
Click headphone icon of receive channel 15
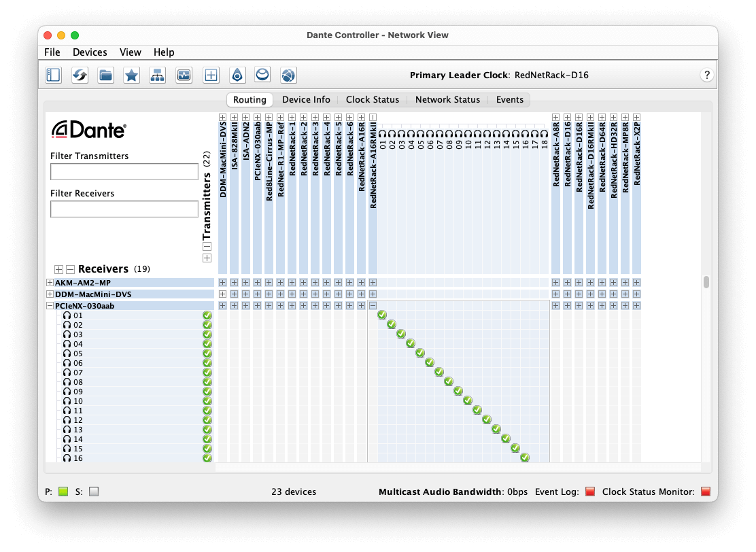pos(67,449)
